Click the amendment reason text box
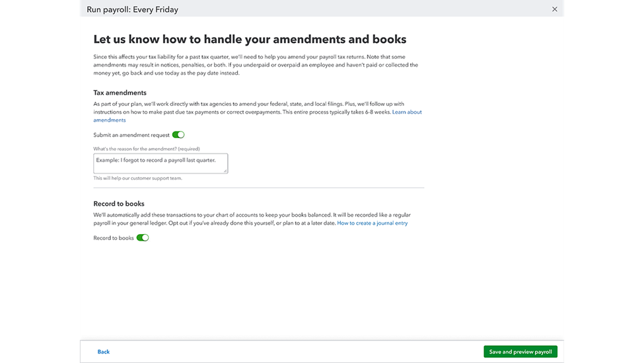The height and width of the screenshot is (363, 644). (x=161, y=163)
